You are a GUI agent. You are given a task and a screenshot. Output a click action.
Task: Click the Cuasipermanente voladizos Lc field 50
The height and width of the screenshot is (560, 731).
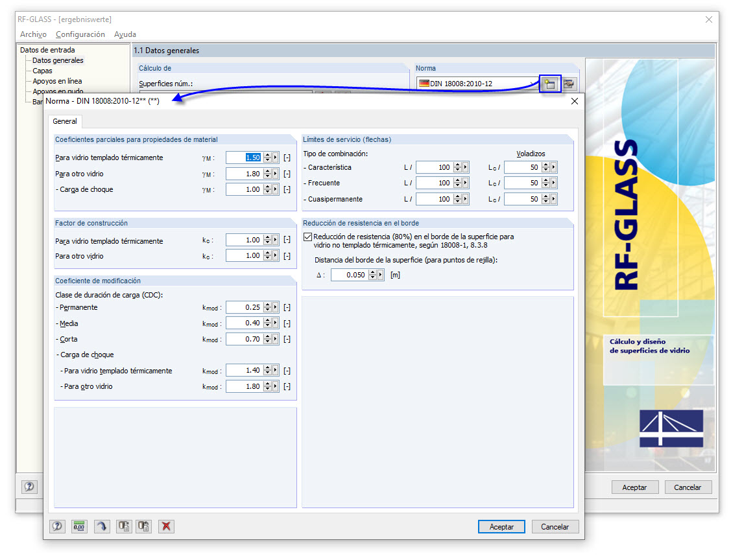coord(523,199)
